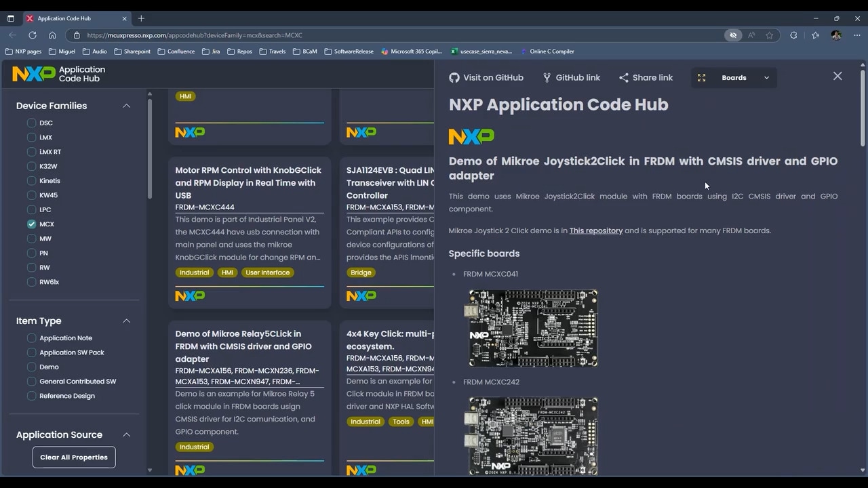
Task: Open the Travels bookmark folder
Action: click(x=272, y=52)
